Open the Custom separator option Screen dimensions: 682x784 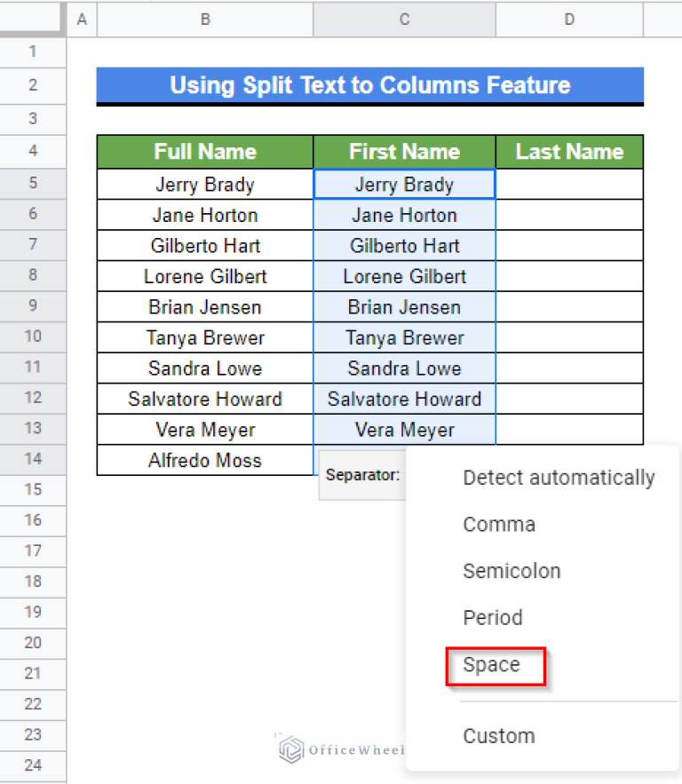pos(498,735)
